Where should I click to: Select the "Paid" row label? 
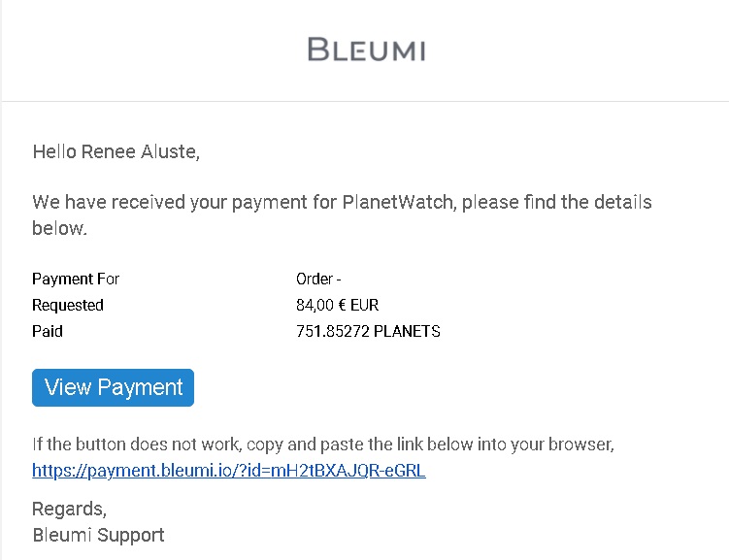click(48, 331)
